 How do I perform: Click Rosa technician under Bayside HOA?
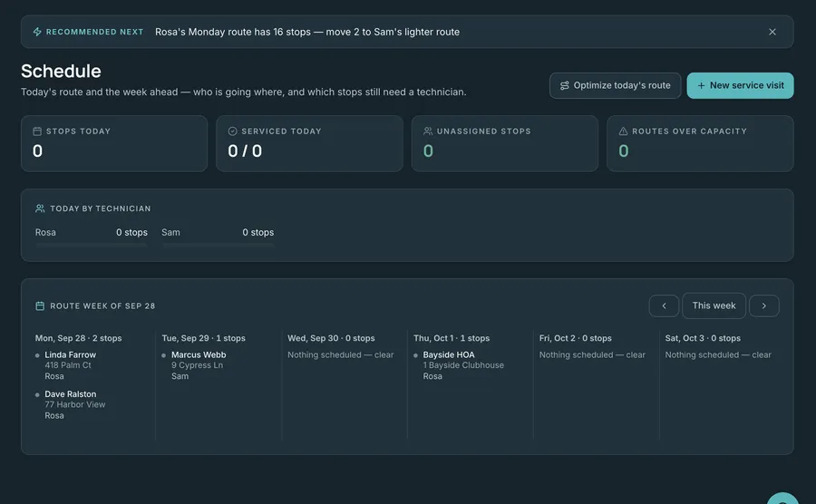[432, 376]
